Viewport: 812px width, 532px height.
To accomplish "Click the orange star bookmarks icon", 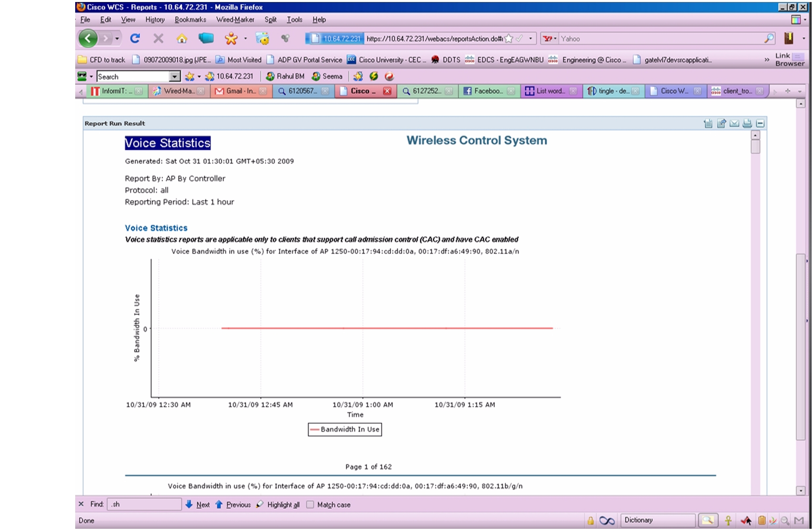I will [231, 39].
